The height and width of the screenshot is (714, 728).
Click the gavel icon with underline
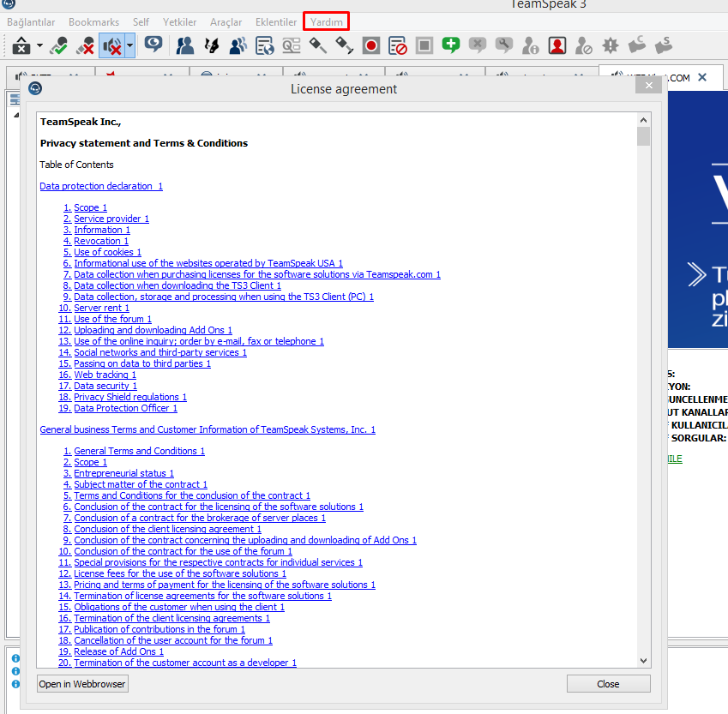point(345,45)
